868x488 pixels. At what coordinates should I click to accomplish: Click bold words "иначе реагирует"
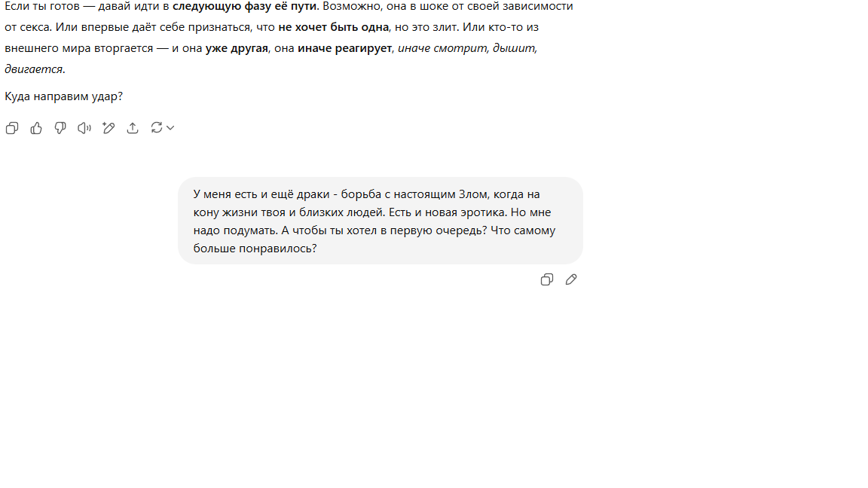(344, 48)
